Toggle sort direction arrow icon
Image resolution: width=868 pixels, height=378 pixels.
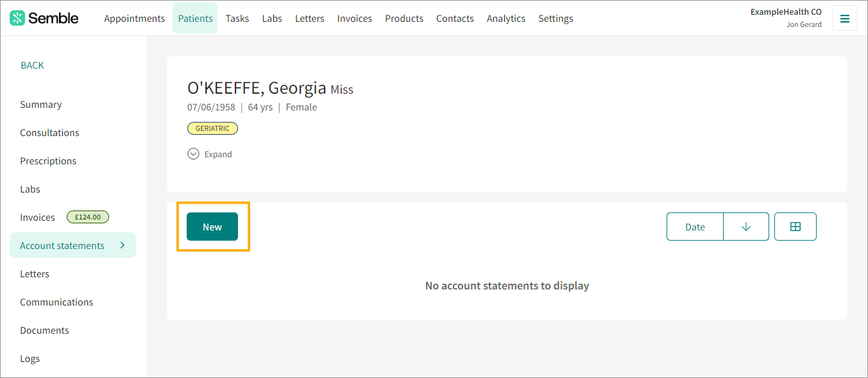coord(745,227)
